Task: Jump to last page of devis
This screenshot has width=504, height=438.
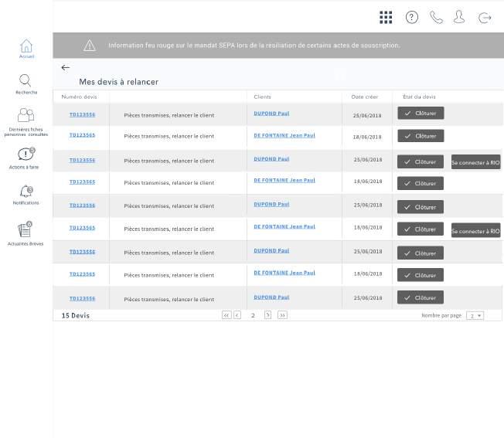Action: coord(282,315)
